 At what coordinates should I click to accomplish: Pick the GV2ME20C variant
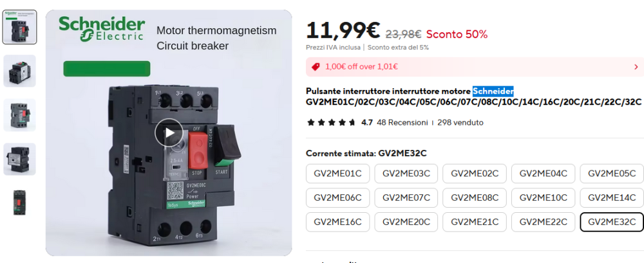coord(406,222)
